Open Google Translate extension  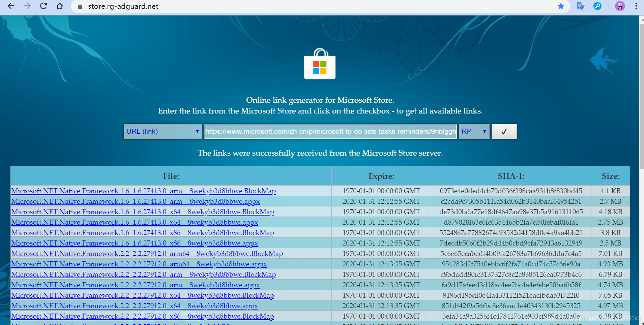[x=581, y=6]
